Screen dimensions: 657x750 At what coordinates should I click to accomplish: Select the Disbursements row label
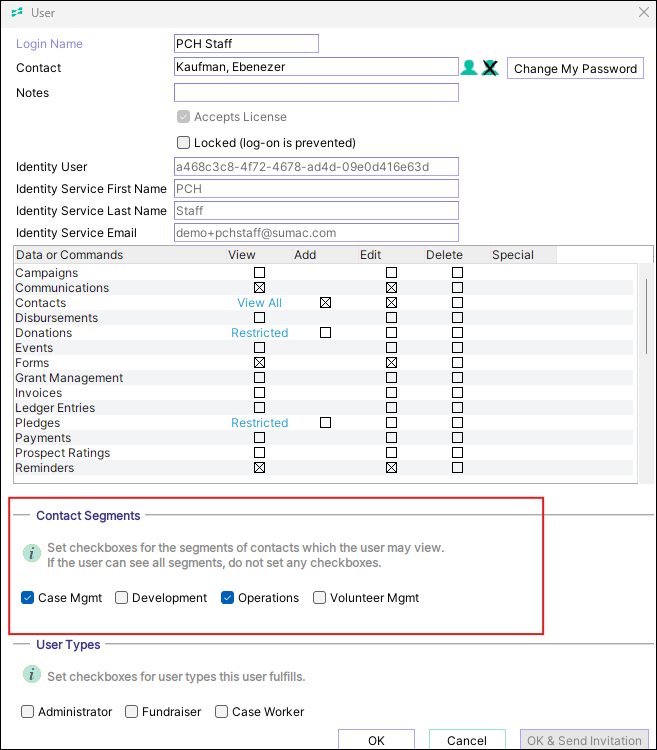point(56,318)
